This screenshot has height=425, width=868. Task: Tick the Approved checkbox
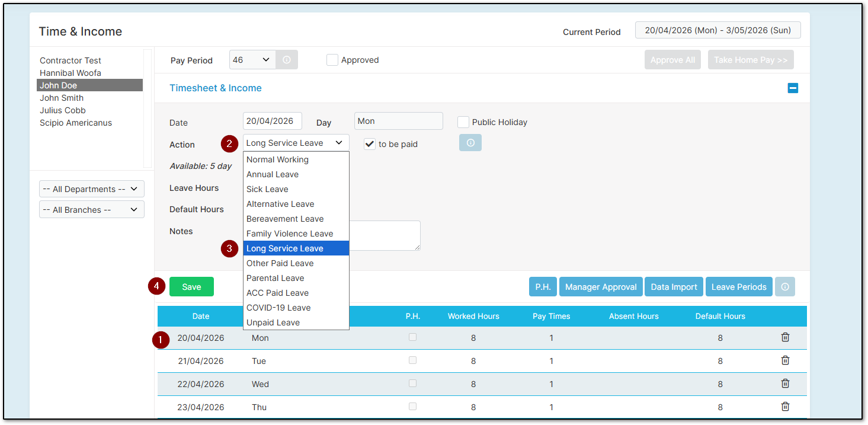(332, 60)
